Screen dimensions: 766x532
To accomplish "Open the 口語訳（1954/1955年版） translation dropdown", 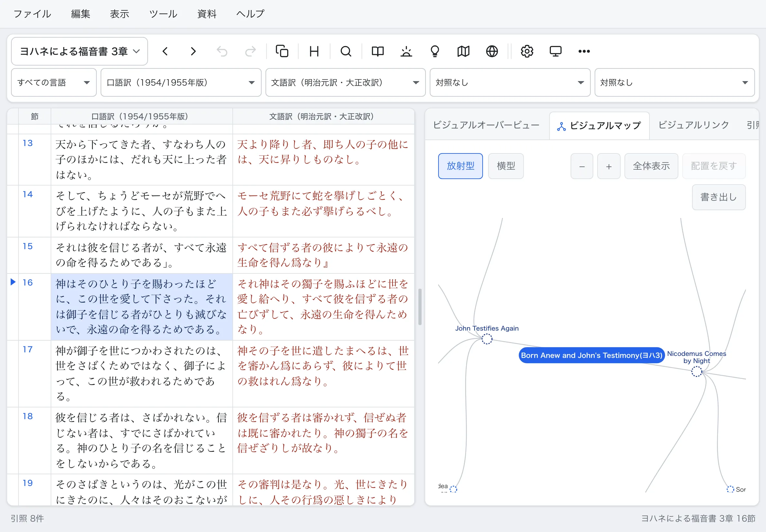I will [181, 83].
